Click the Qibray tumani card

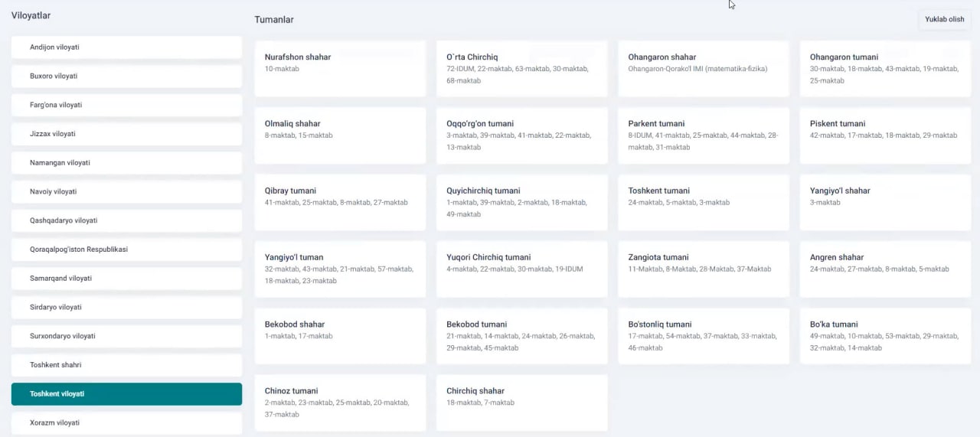click(340, 203)
